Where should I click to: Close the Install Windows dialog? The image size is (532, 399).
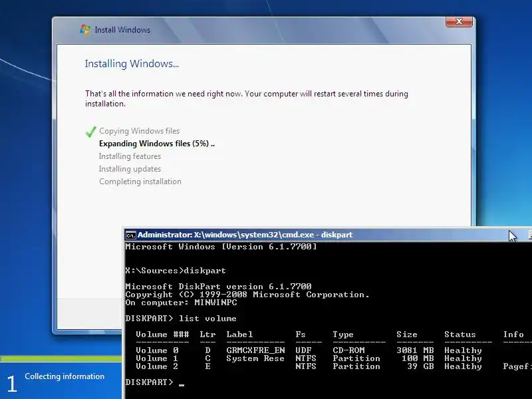click(x=459, y=21)
